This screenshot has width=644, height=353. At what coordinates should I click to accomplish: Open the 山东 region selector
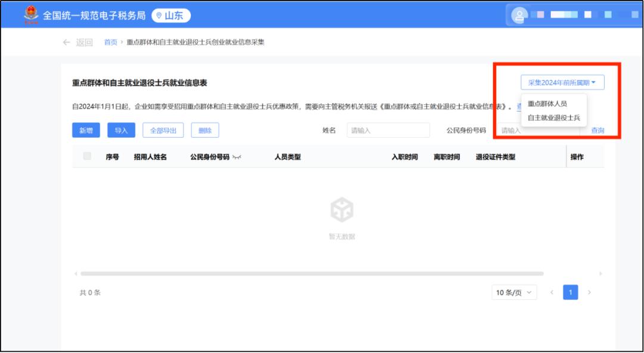pos(171,16)
